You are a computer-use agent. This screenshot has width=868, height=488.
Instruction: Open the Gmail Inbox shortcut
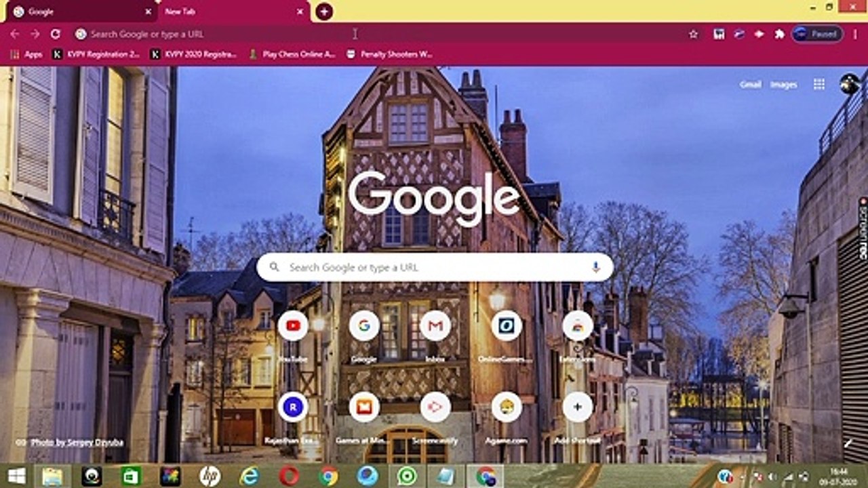point(435,326)
